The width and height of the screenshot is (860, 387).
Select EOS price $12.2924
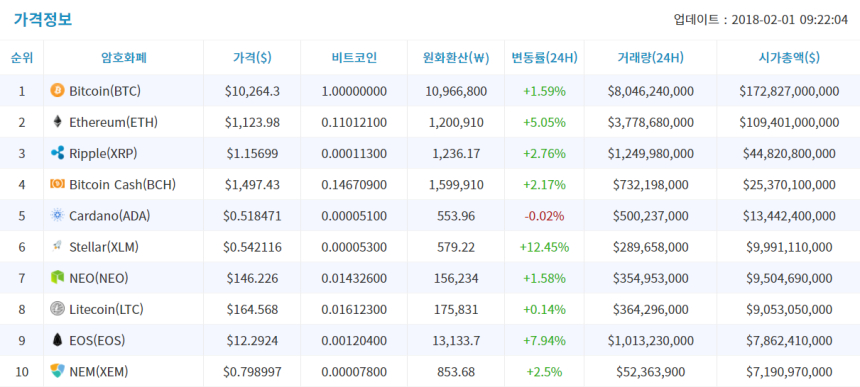pos(252,341)
